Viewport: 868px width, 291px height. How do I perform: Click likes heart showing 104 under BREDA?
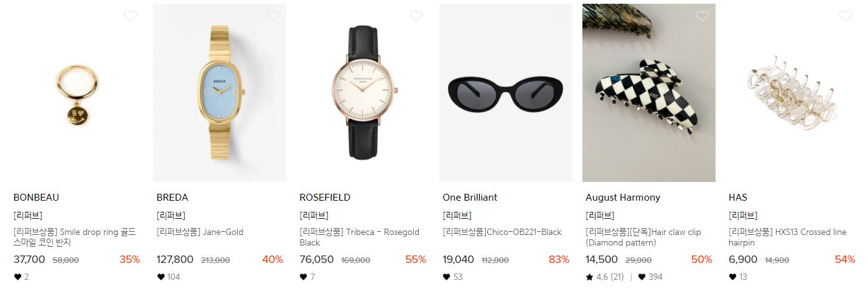[x=161, y=277]
